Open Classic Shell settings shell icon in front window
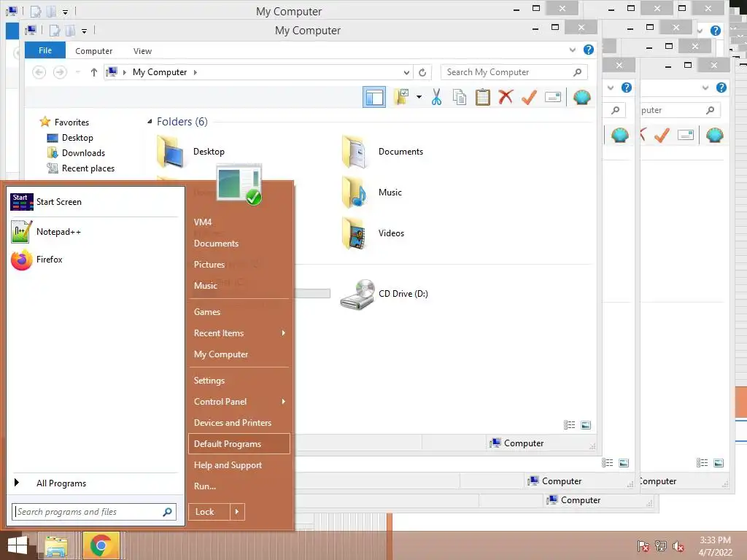 [x=581, y=97]
